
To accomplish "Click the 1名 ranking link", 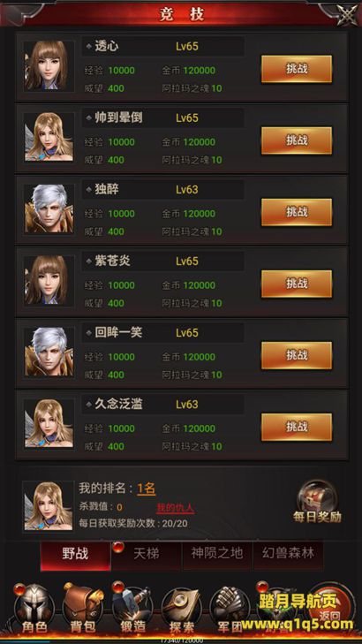I will click(x=146, y=489).
